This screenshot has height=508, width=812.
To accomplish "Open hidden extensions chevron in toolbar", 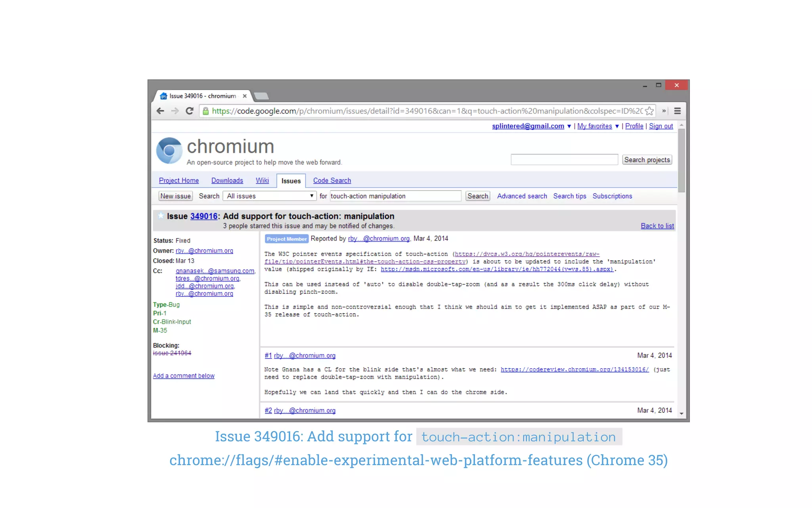I will tap(664, 111).
